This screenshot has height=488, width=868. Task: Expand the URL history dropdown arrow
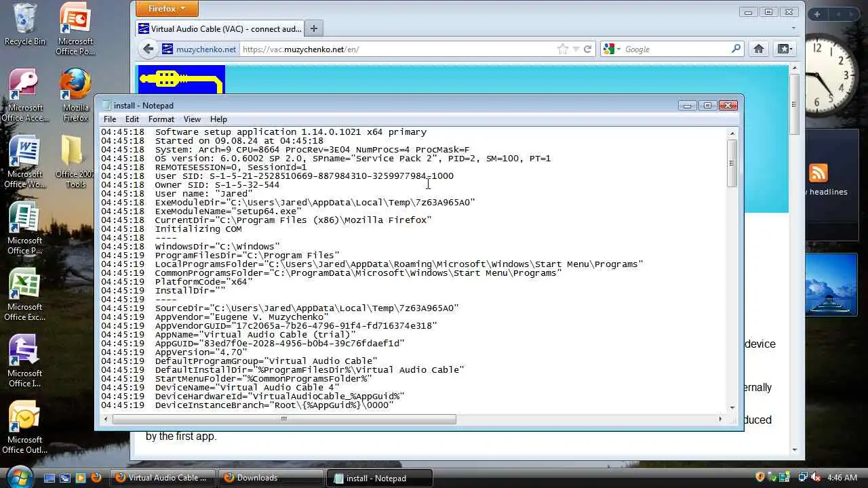(x=576, y=49)
